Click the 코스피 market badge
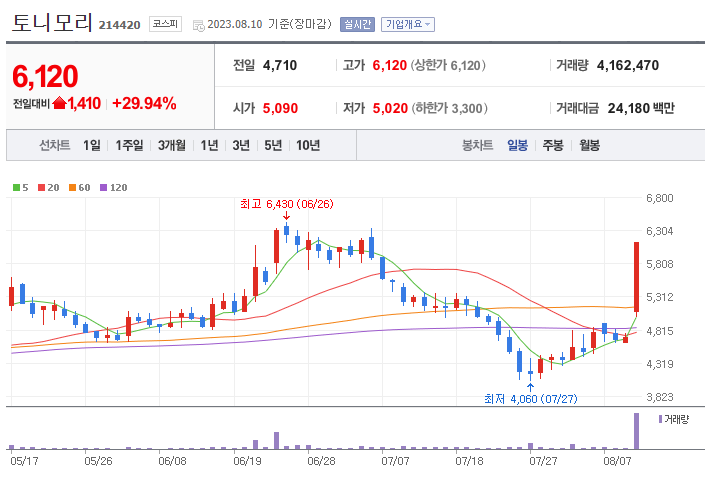The height and width of the screenshot is (488, 705). click(165, 24)
